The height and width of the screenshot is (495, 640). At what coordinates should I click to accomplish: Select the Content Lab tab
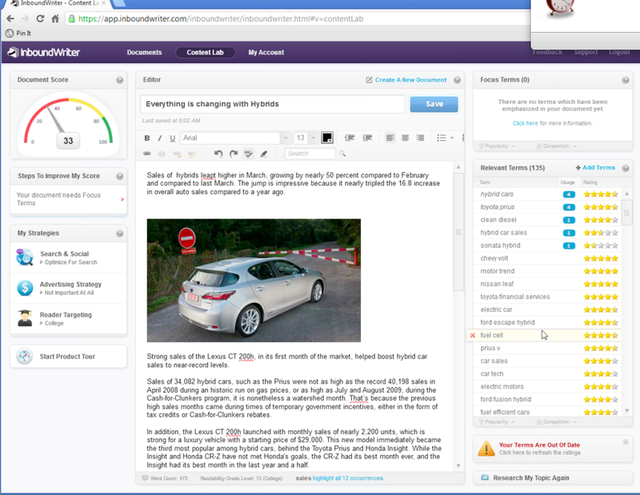click(205, 52)
